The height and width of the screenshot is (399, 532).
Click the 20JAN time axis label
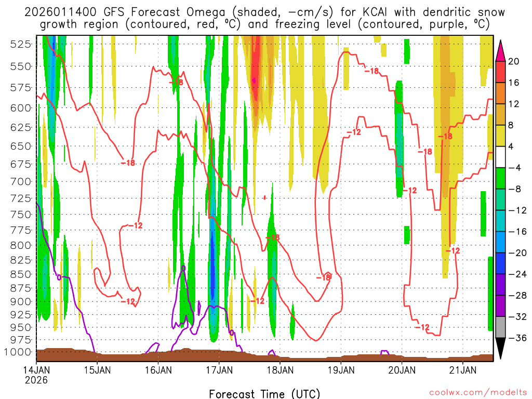point(402,370)
